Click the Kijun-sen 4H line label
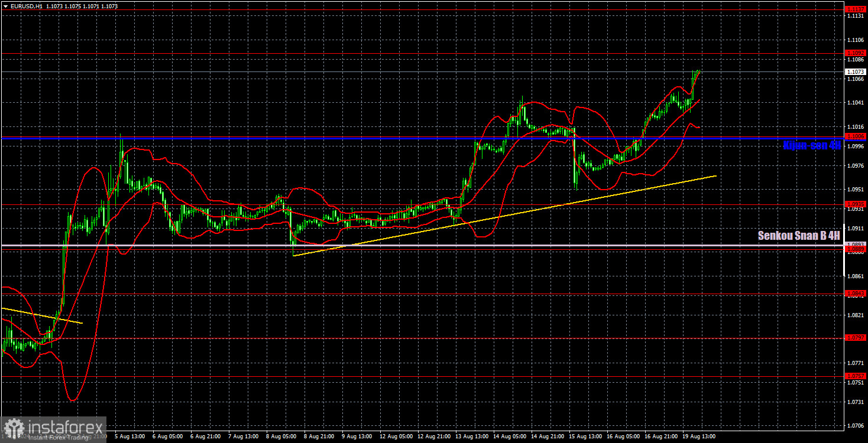Screen dimensions: 868x443 point(812,145)
